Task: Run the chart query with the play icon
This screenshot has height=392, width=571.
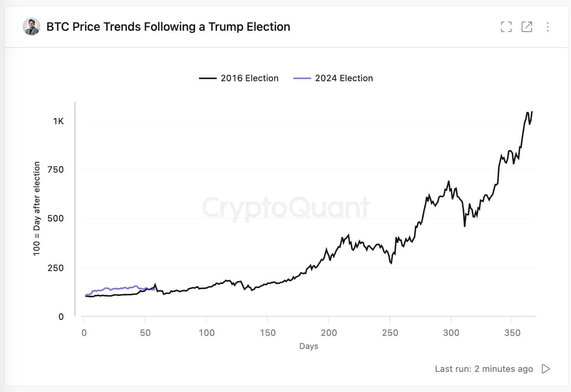Action: 545,369
